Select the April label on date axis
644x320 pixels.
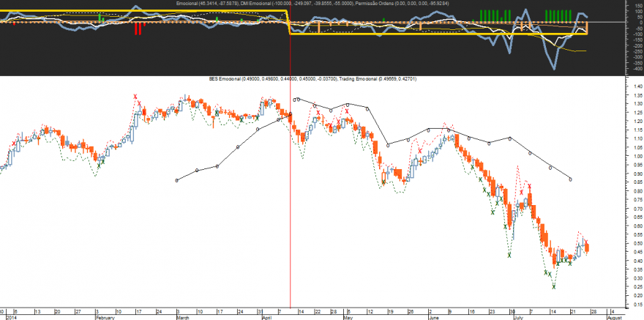[267, 318]
